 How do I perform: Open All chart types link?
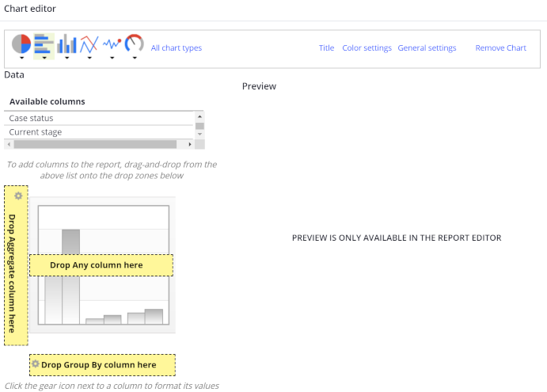tap(176, 48)
